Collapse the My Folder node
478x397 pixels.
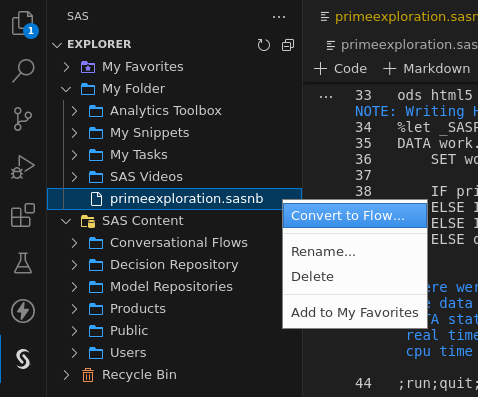(66, 89)
